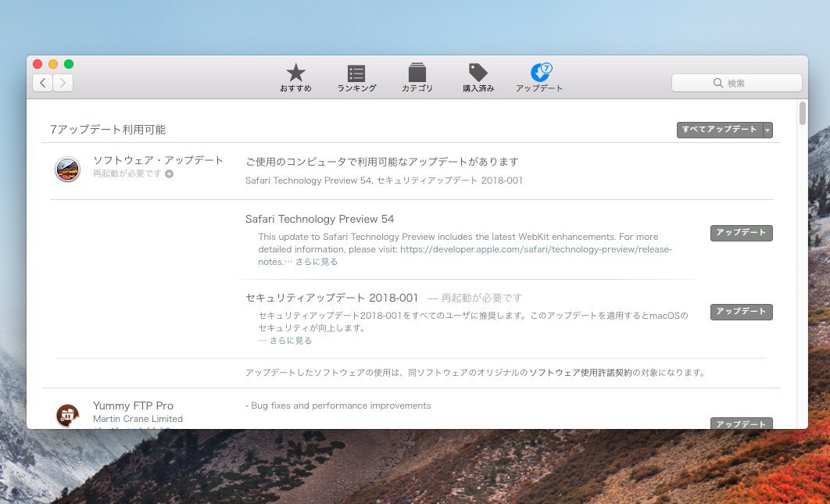Viewport: 830px width, 504px height.
Task: Minimize the App Store window
Action: (x=53, y=64)
